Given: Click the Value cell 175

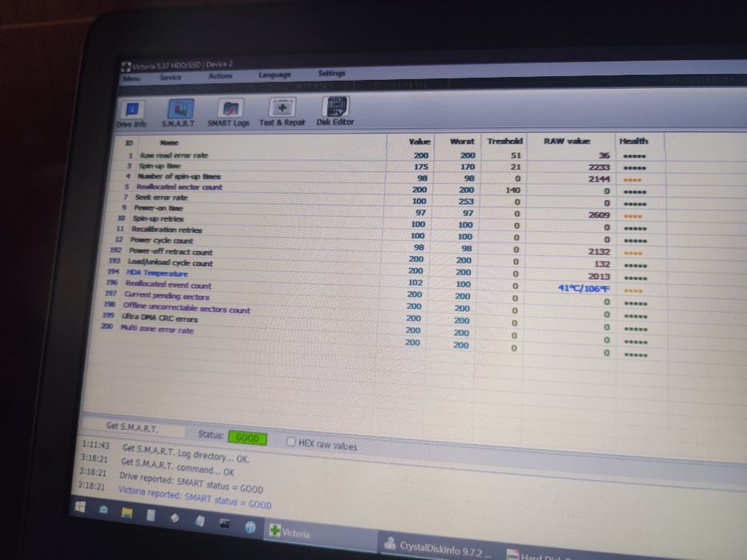Looking at the screenshot, I should (x=420, y=166).
